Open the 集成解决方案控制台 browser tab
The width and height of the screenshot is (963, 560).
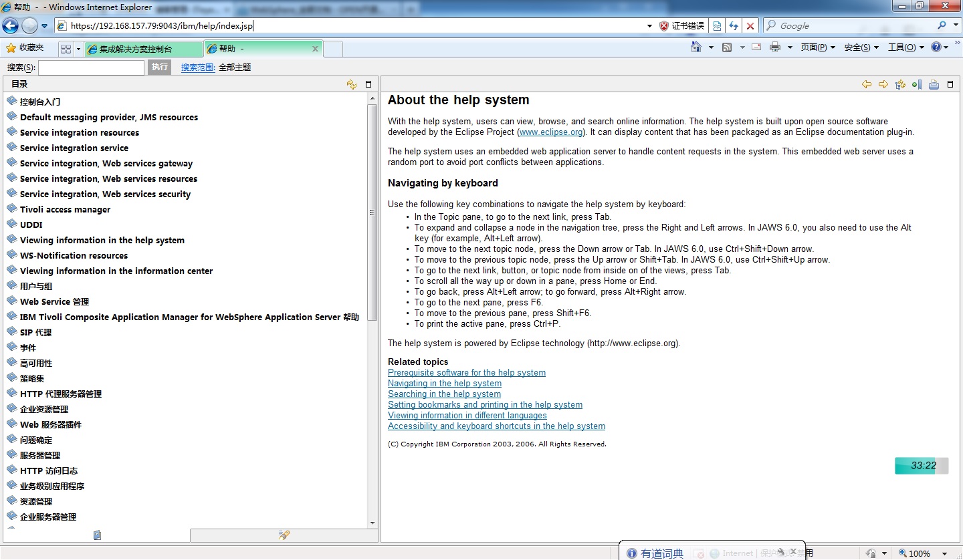143,49
